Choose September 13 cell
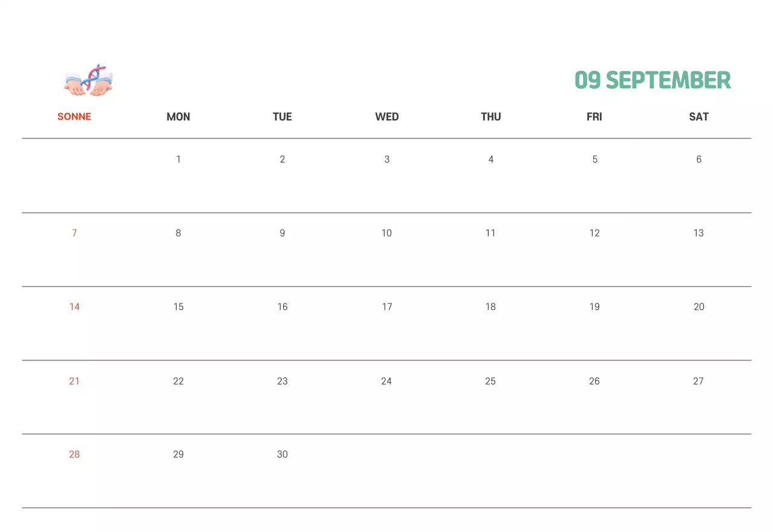774x532 pixels. pyautogui.click(x=698, y=233)
